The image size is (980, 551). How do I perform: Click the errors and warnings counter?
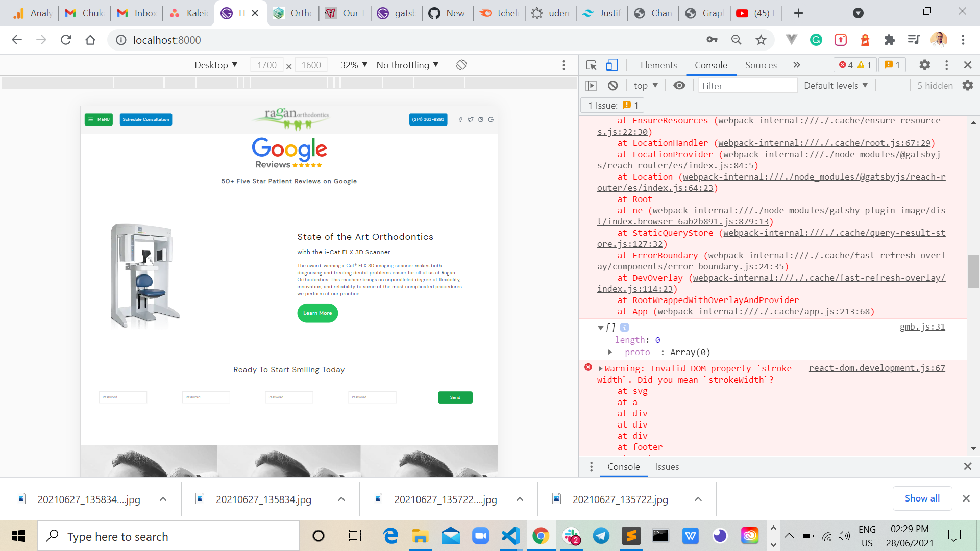click(x=855, y=65)
